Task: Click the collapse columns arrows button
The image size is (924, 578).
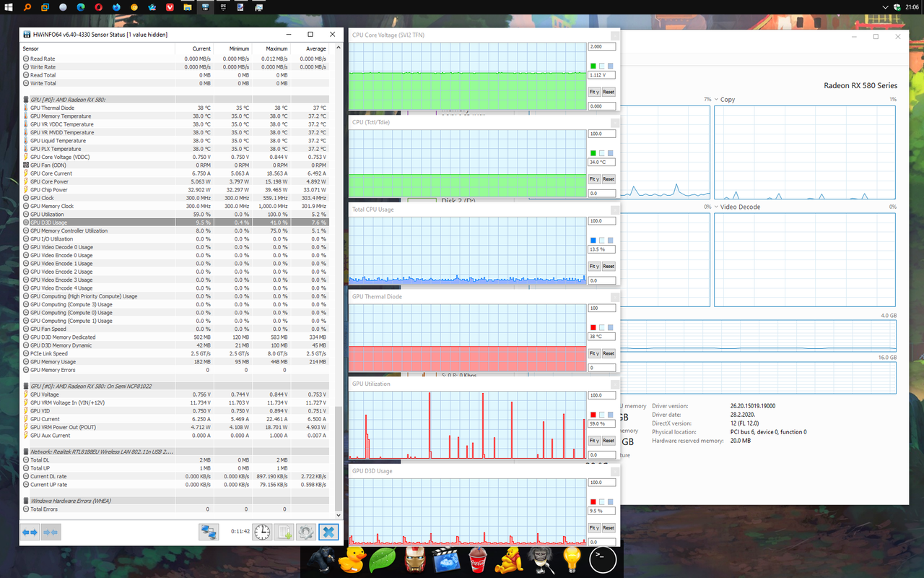Action: tap(51, 532)
